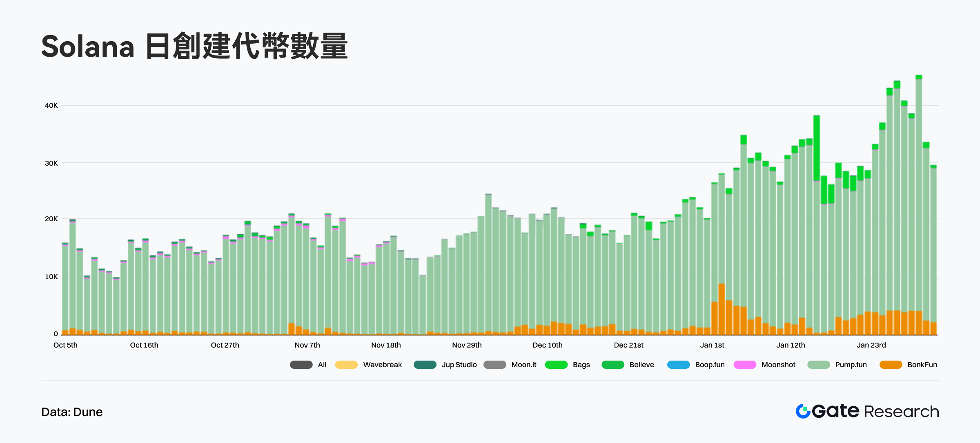The image size is (980, 443).
Task: Click the Data: Dune source text
Action: 72,412
